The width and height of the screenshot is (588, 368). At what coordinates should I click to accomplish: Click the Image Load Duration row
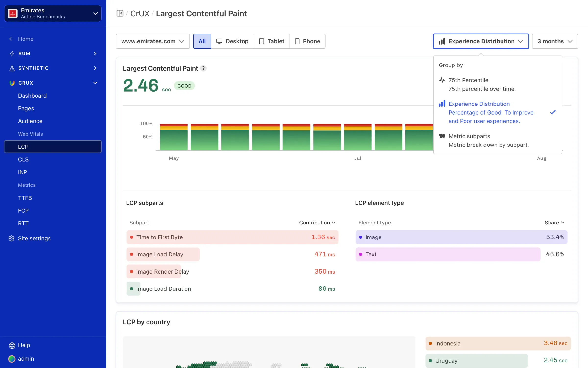232,289
